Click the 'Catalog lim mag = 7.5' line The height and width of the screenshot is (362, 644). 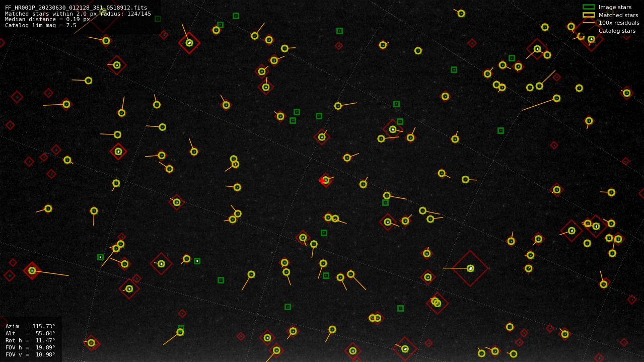[41, 25]
